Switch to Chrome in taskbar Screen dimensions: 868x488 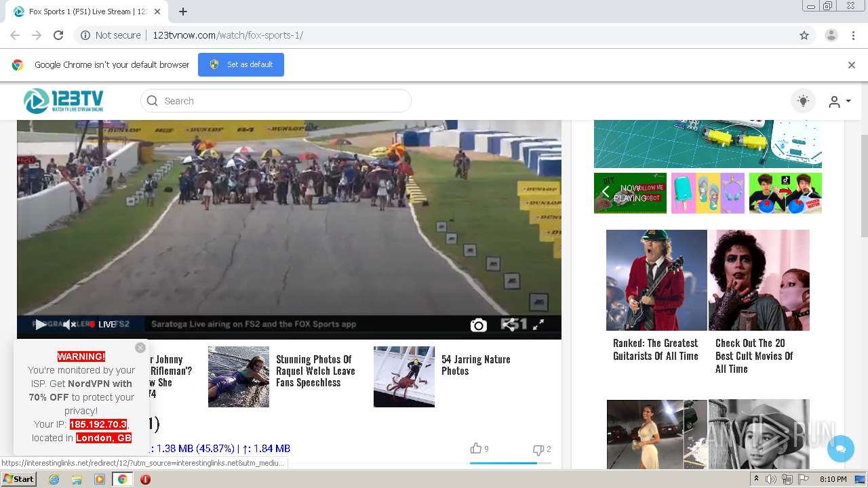(x=122, y=479)
